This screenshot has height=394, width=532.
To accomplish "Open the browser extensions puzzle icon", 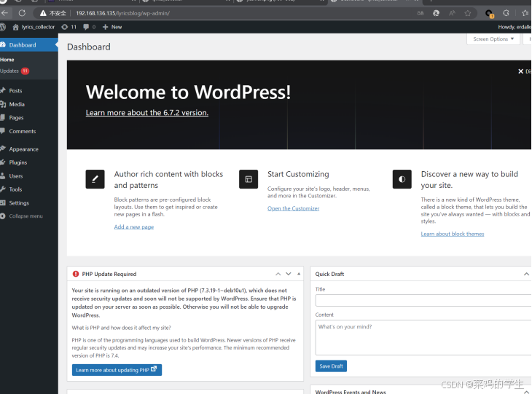I will pos(506,13).
